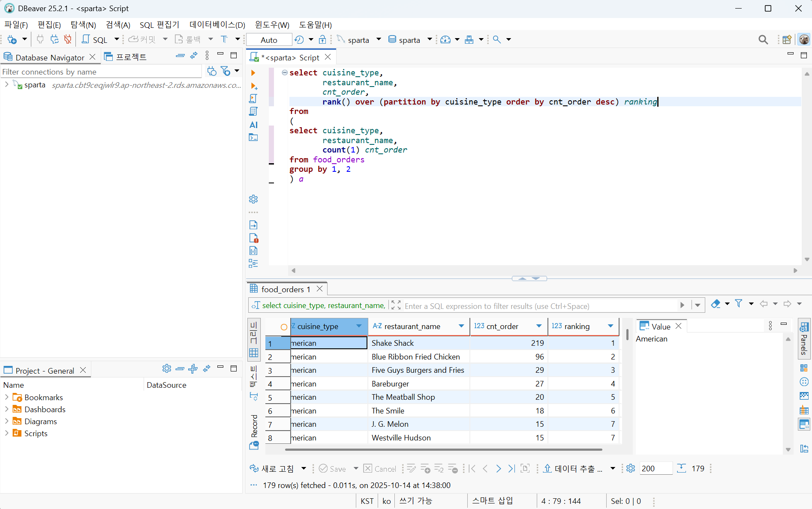Close the Database Navigator tab
Screen dimensions: 812x509
(92, 57)
